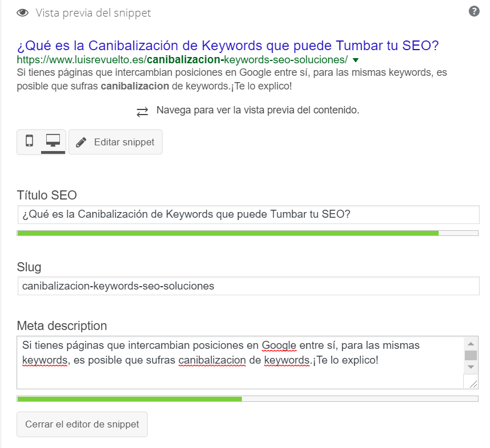Click the Título SEO length progress bar
The height and width of the screenshot is (448, 490).
[248, 233]
